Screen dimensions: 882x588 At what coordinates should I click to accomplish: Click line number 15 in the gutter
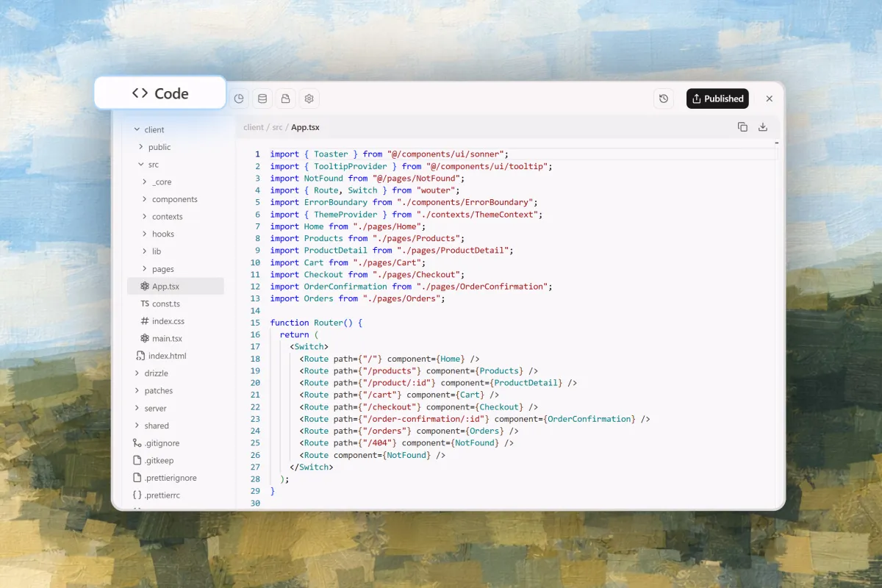(255, 323)
